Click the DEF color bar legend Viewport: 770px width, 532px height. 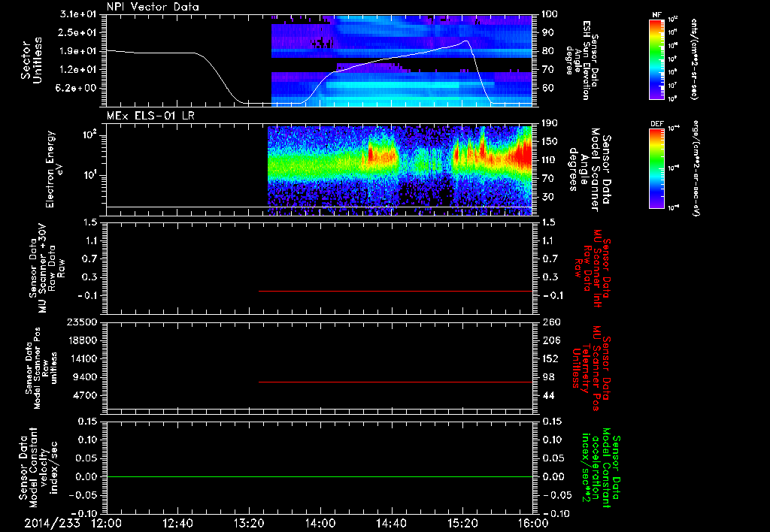[656, 168]
